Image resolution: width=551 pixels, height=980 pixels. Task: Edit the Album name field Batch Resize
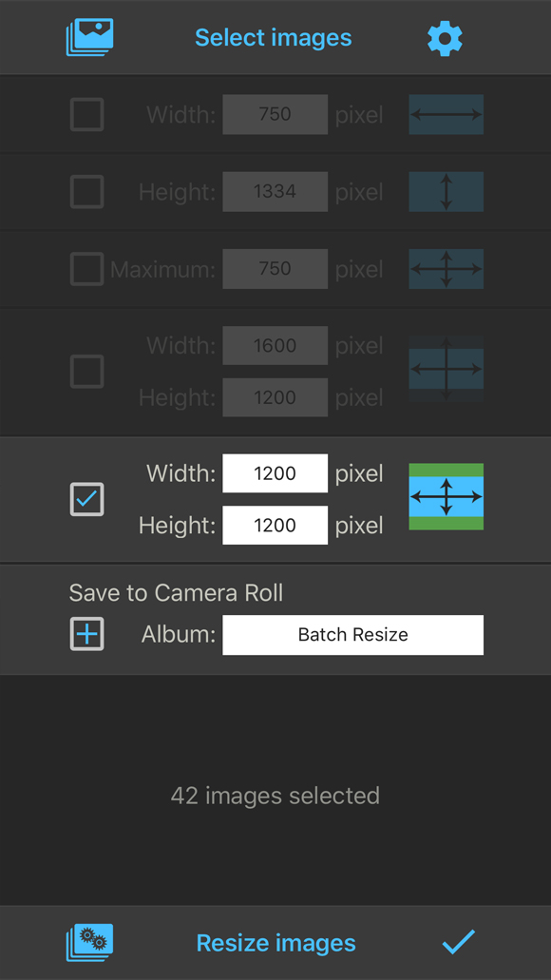pyautogui.click(x=353, y=635)
